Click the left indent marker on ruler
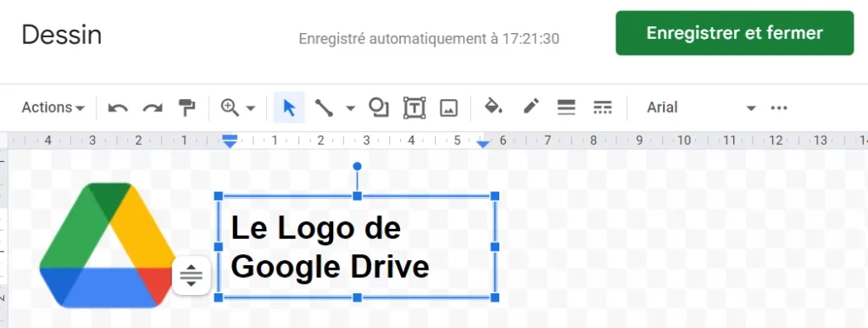The width and height of the screenshot is (868, 328). tap(230, 142)
